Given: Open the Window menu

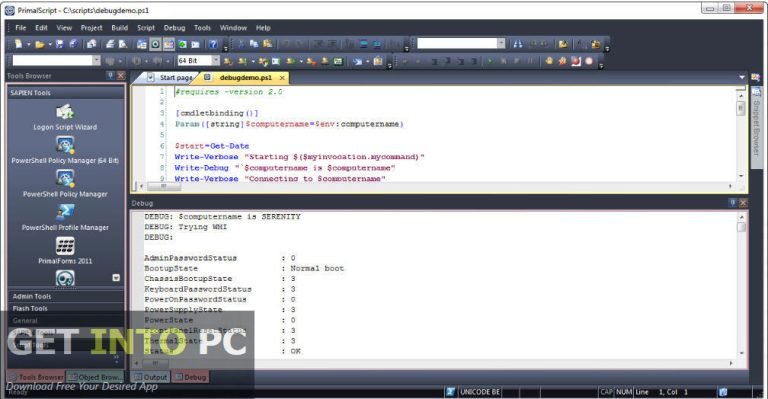Looking at the screenshot, I should pyautogui.click(x=233, y=28).
